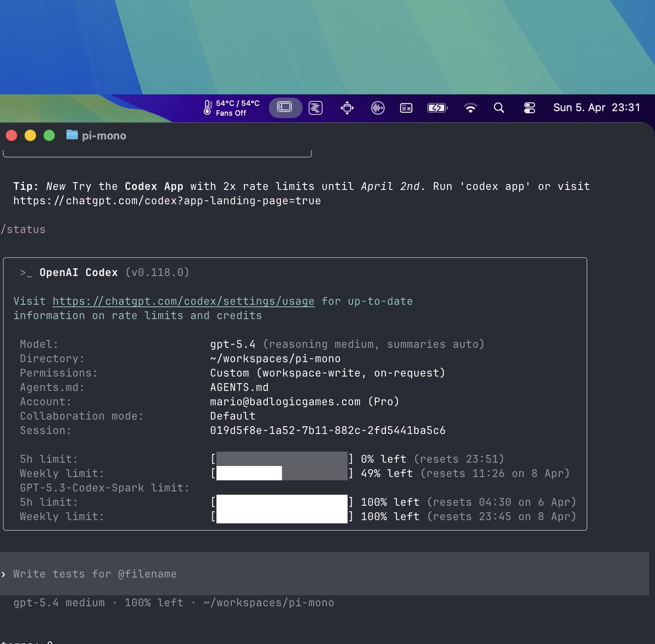This screenshot has width=655, height=644.
Task: Open the window-move arrows menu bar icon
Action: 347,108
